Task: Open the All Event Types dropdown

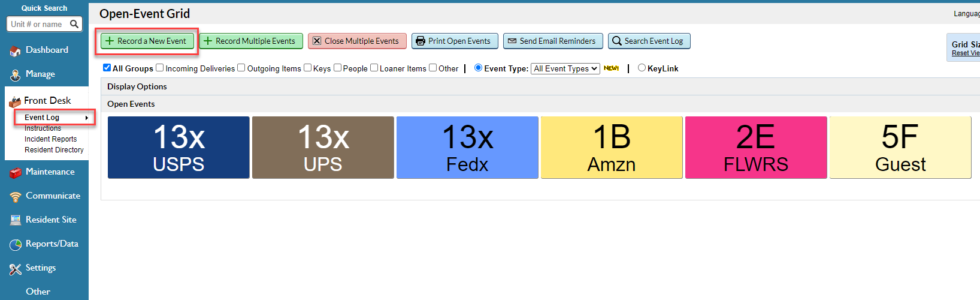Action: click(565, 68)
